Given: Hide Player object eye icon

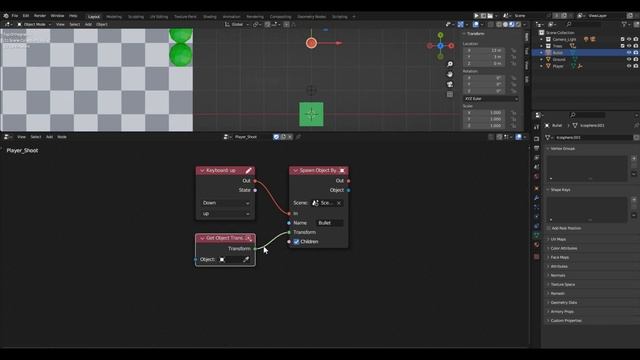Looking at the screenshot, I should point(629,66).
